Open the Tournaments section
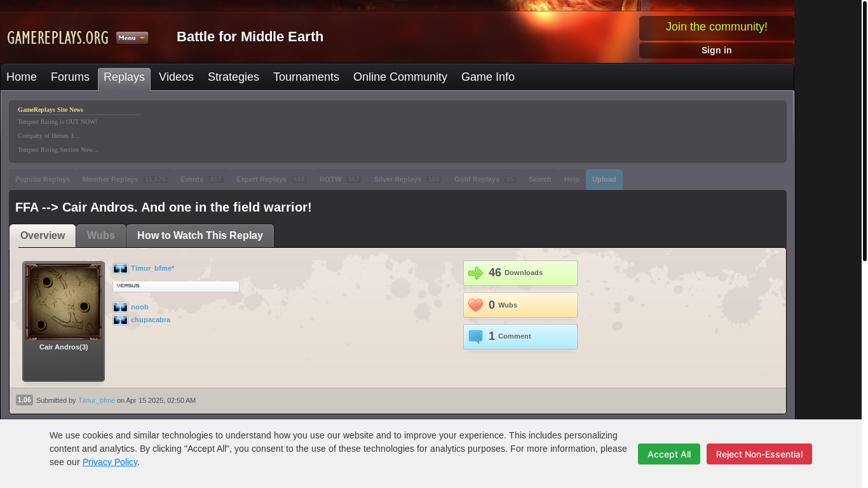The height and width of the screenshot is (488, 868). coord(306,78)
